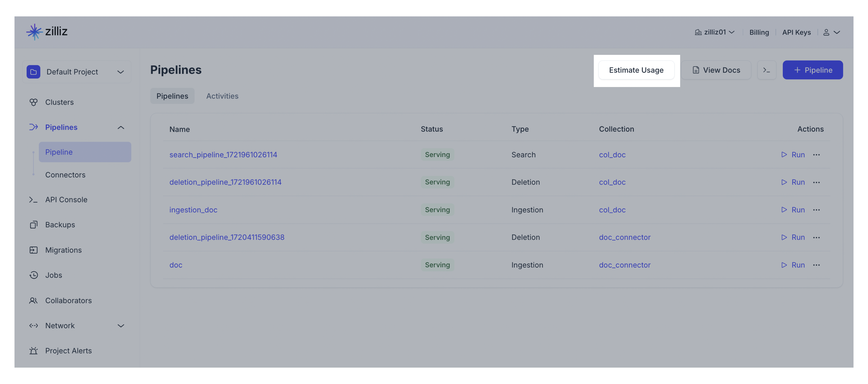Switch to the Activities tab
The height and width of the screenshot is (384, 868).
click(222, 96)
